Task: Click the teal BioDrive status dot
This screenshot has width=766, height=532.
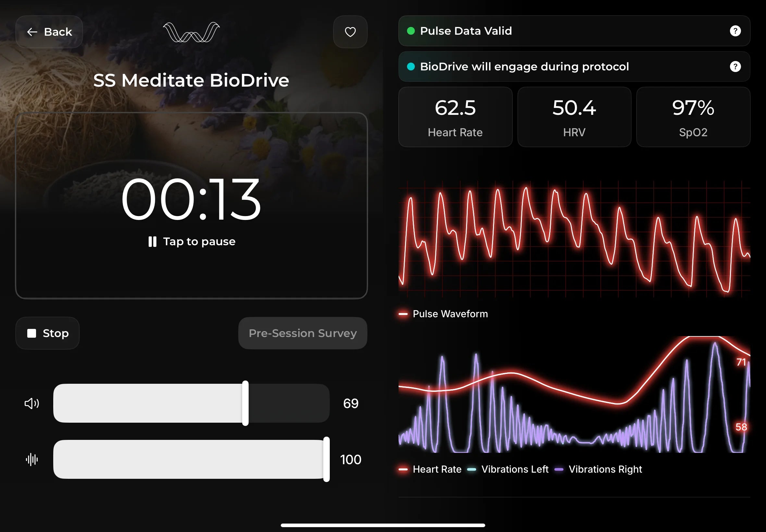Action: tap(411, 67)
